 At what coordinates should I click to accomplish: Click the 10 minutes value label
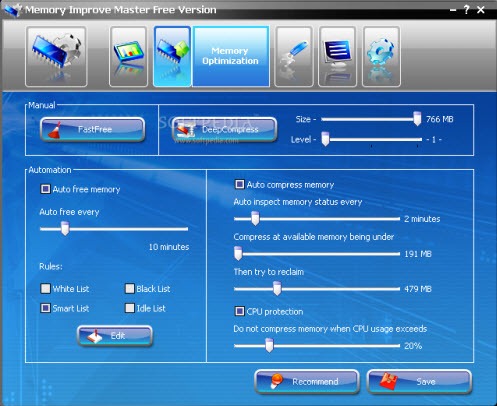coord(169,247)
